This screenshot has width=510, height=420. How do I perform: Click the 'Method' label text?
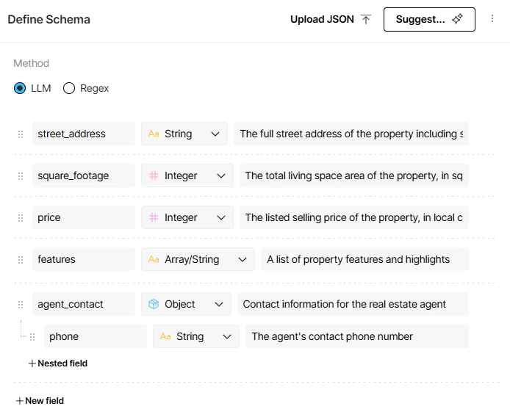(31, 63)
